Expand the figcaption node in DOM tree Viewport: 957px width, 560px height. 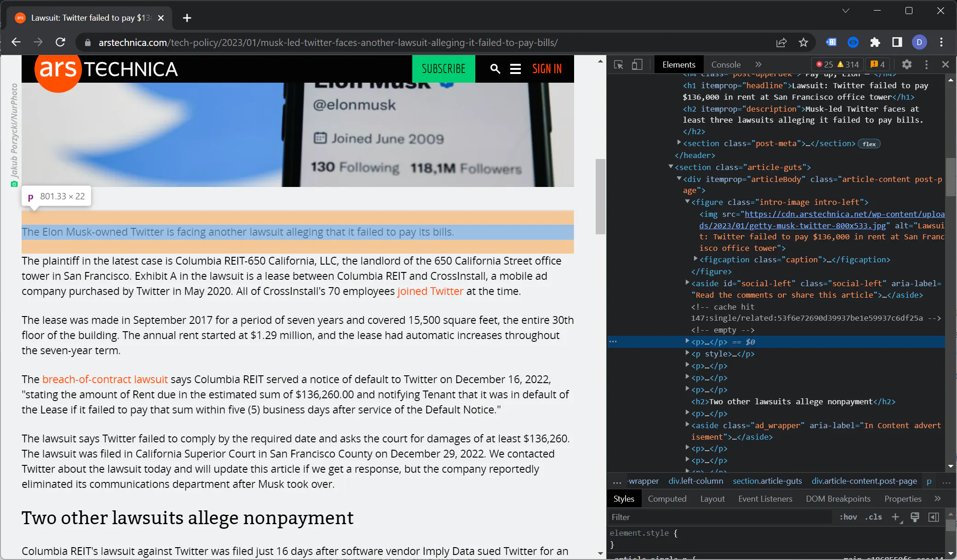pyautogui.click(x=695, y=259)
